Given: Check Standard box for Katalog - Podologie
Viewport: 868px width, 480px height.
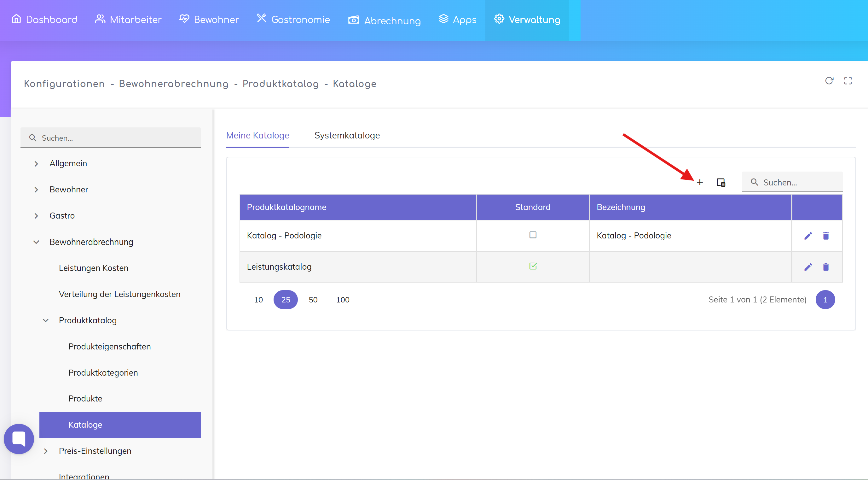Looking at the screenshot, I should (533, 235).
